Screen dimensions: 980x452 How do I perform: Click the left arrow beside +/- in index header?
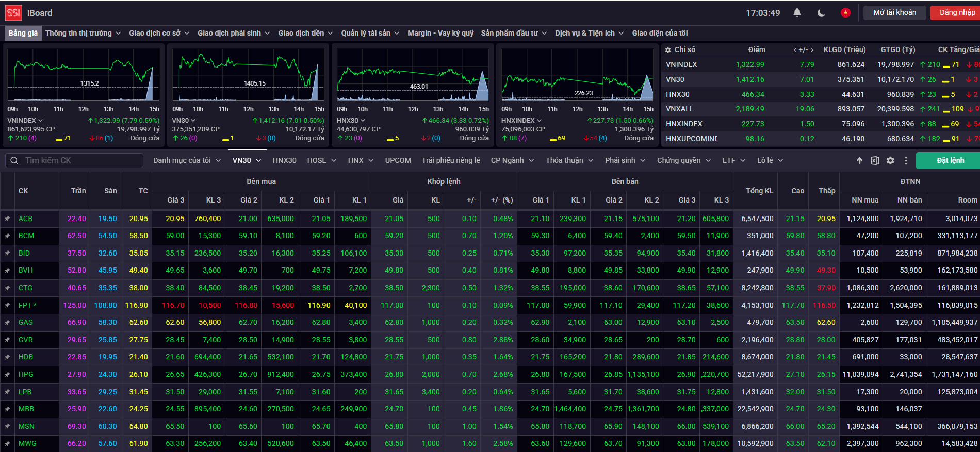point(795,50)
